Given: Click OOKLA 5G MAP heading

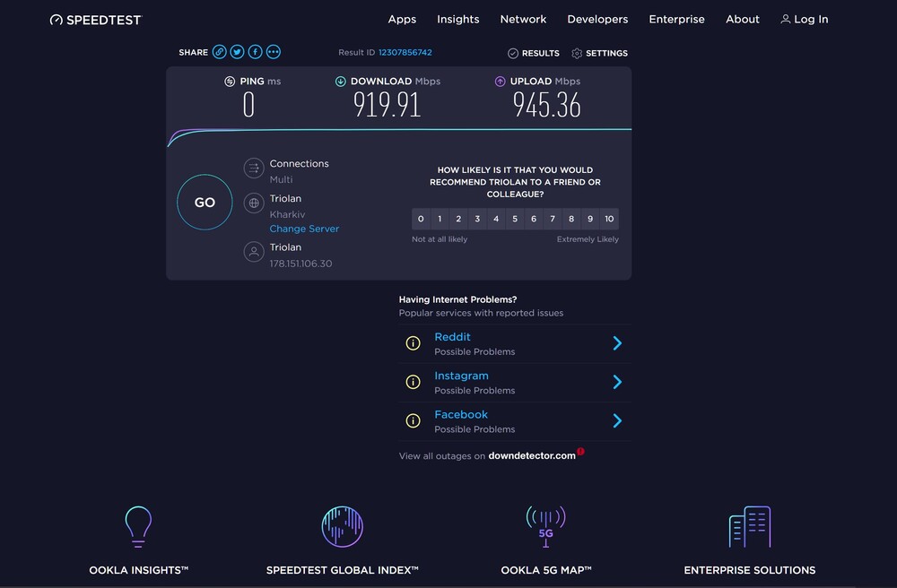Looking at the screenshot, I should (x=545, y=570).
